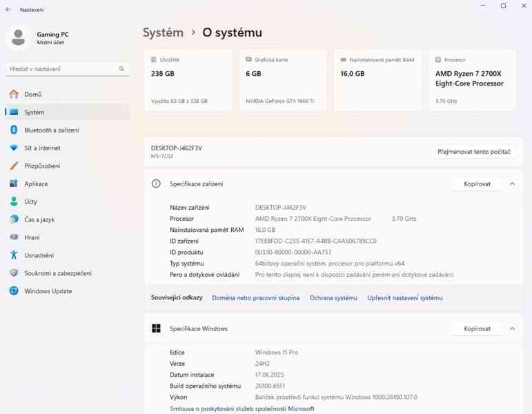Select the 64bitový operační systém value text
Viewport: 532px width, 414px height.
[329, 264]
